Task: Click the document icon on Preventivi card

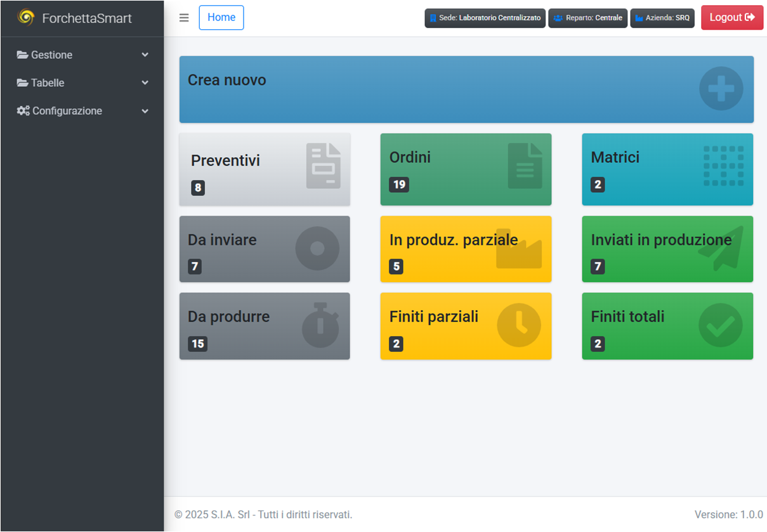Action: tap(324, 166)
